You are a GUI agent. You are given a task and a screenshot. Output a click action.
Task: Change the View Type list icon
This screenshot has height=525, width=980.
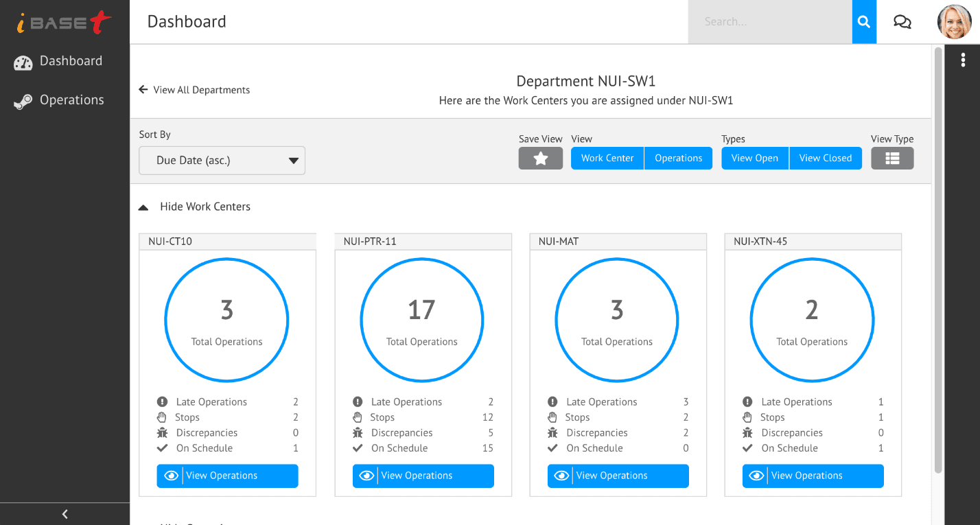click(892, 158)
